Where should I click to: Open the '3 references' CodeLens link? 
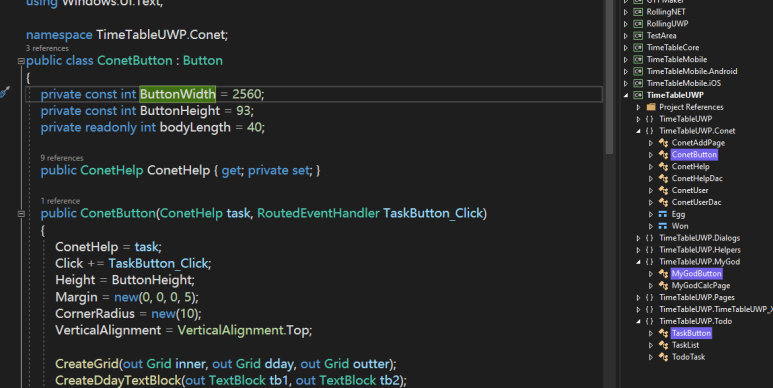click(x=47, y=48)
